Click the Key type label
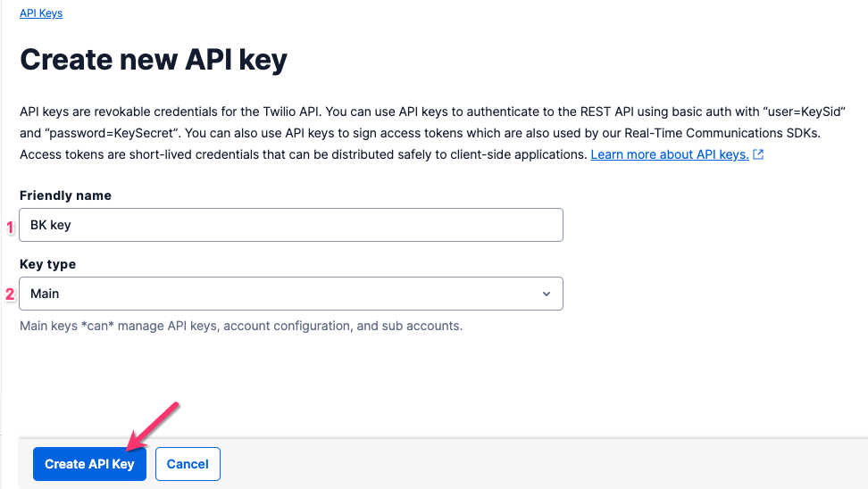This screenshot has width=868, height=489. (47, 264)
